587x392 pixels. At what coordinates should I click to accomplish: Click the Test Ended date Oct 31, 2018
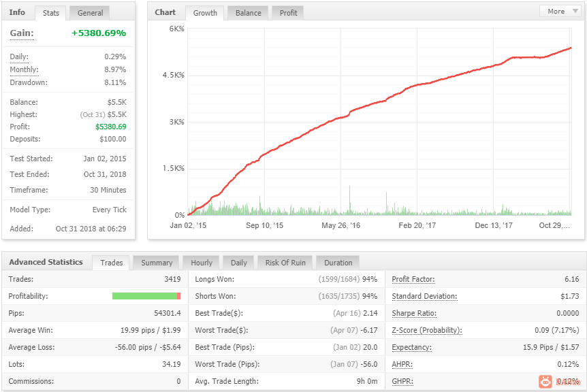[105, 174]
